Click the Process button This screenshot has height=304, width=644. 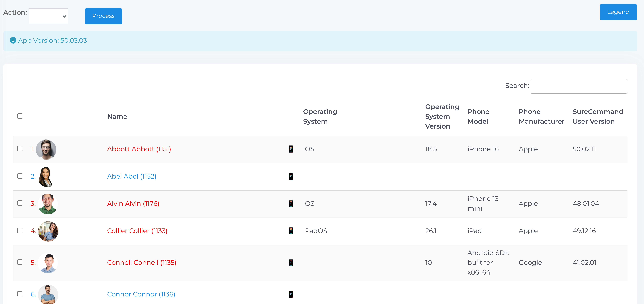103,16
